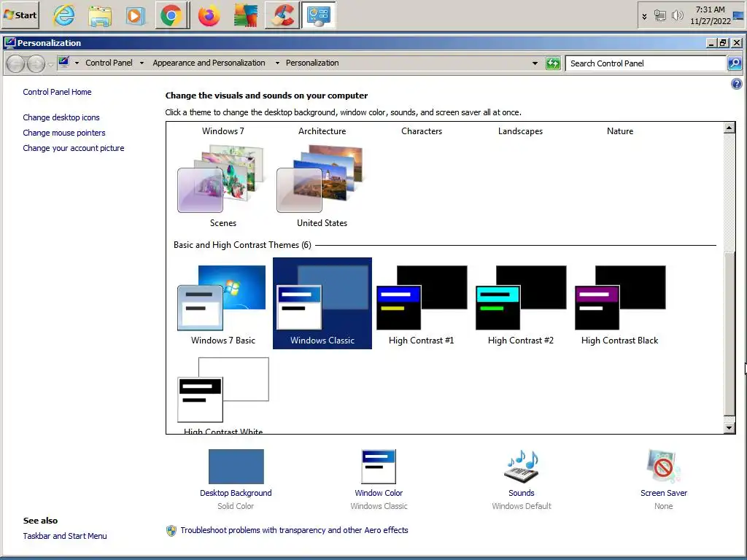
Task: Apply the High Contrast Black theme
Action: coord(619,305)
